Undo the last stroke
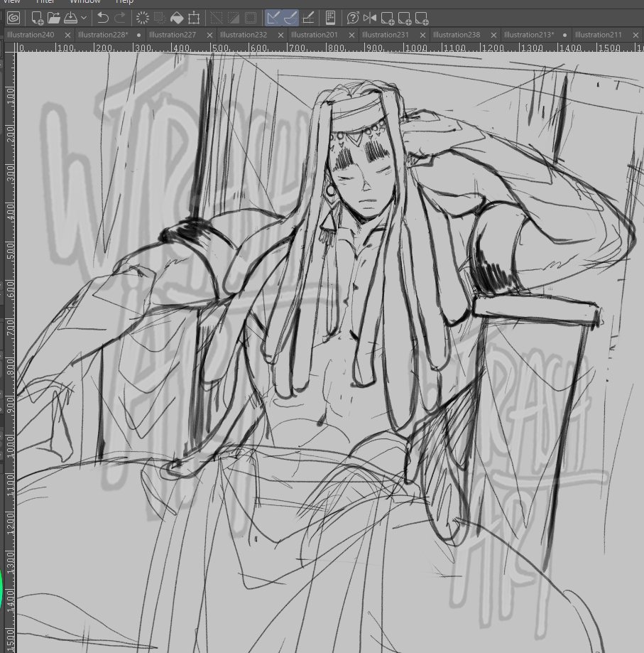Image resolution: width=644 pixels, height=653 pixels. point(103,18)
